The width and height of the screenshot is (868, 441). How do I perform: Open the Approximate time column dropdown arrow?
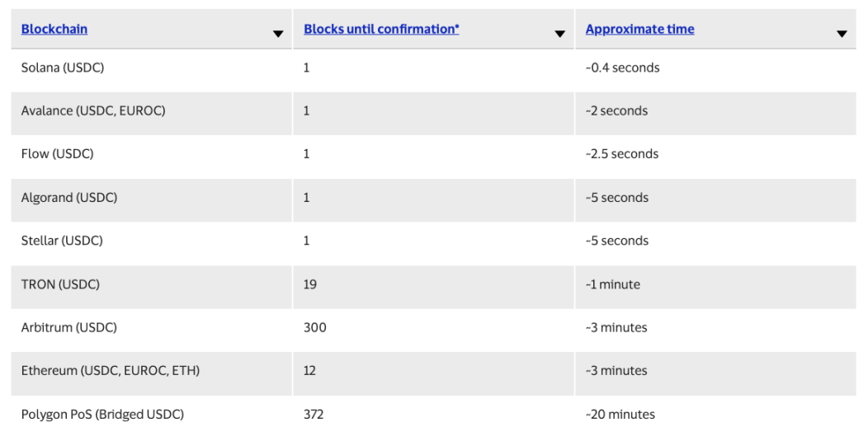click(x=842, y=34)
